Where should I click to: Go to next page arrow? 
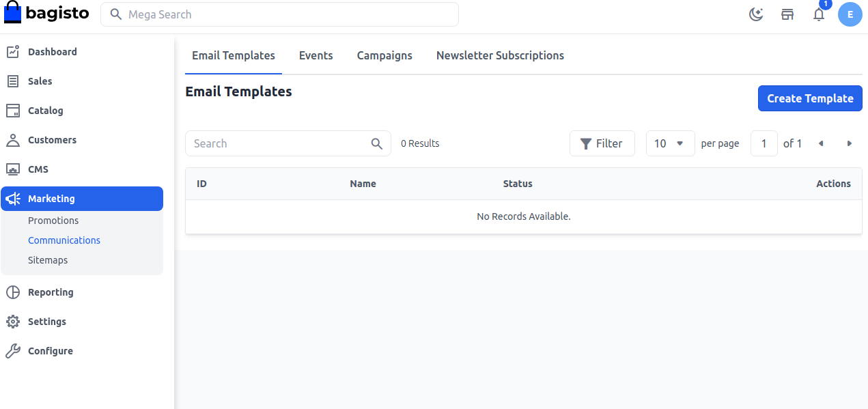point(850,143)
